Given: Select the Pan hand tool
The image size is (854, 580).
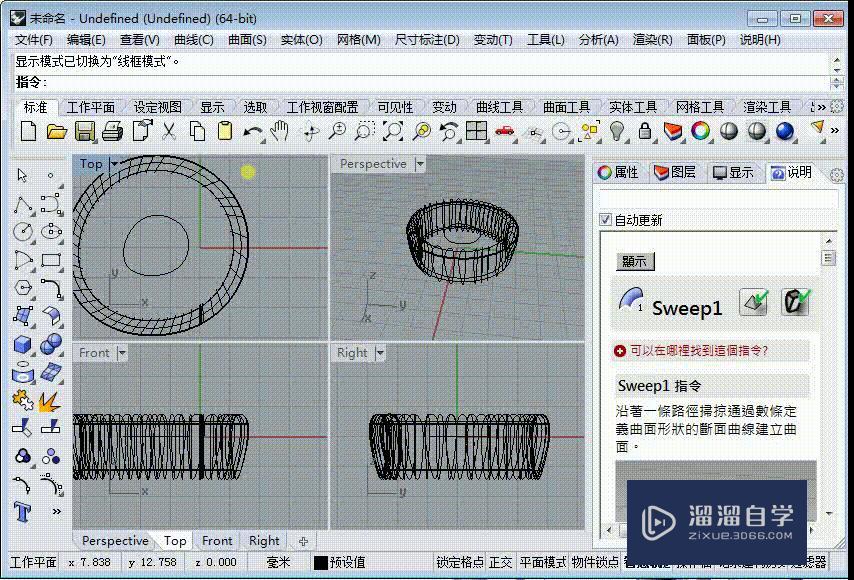Looking at the screenshot, I should (280, 131).
